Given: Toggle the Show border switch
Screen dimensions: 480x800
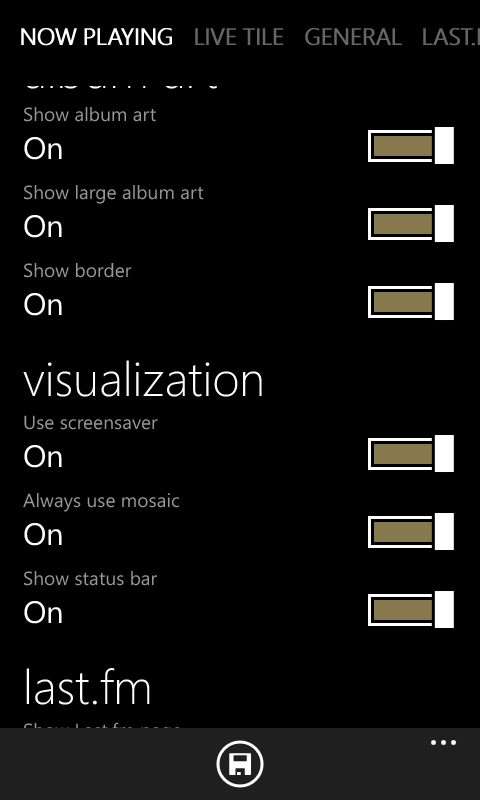Looking at the screenshot, I should [x=411, y=302].
